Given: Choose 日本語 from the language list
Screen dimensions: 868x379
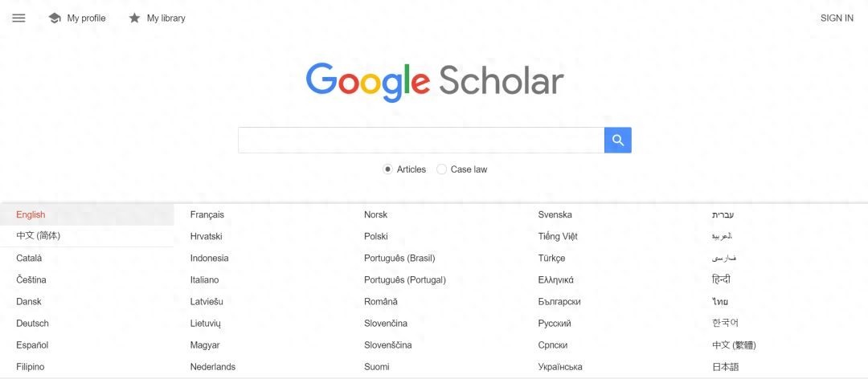Looking at the screenshot, I should pyautogui.click(x=725, y=366).
